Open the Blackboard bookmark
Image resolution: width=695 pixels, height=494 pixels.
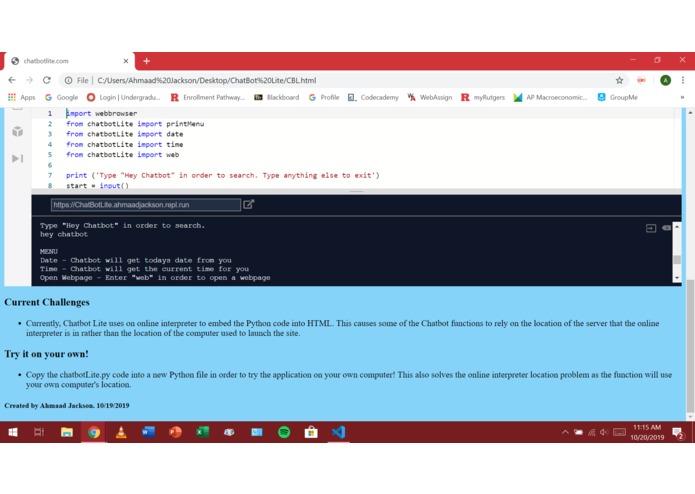pos(277,97)
